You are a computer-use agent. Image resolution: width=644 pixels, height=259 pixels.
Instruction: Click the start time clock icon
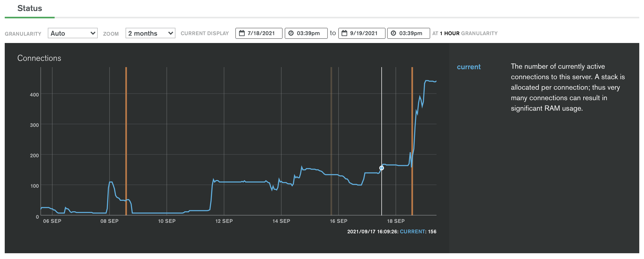(x=291, y=33)
